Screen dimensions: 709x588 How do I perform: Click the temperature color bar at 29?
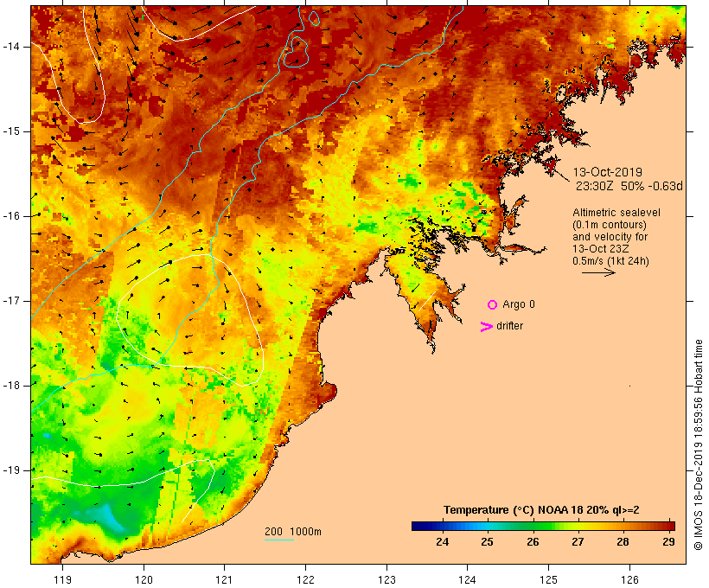(668, 526)
